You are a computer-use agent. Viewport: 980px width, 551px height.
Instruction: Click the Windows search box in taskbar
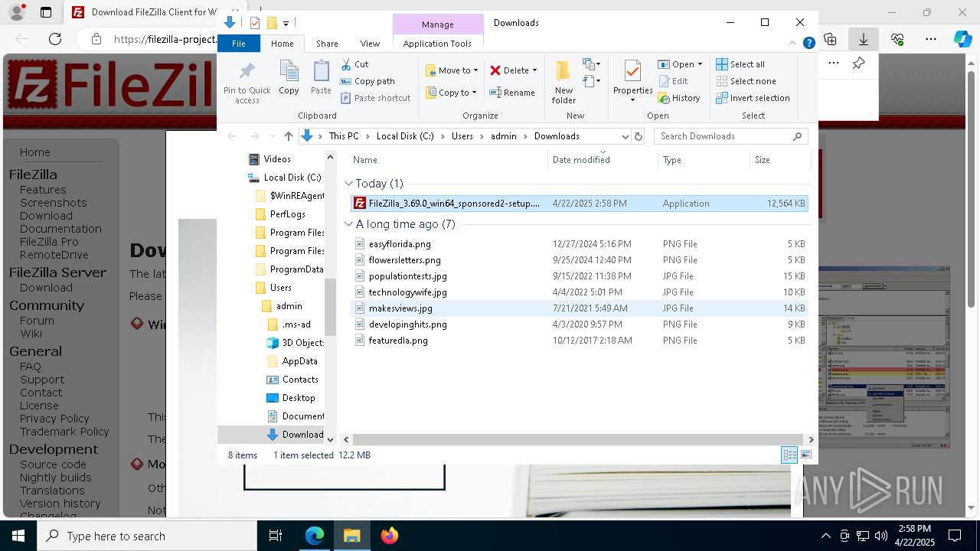click(x=147, y=536)
